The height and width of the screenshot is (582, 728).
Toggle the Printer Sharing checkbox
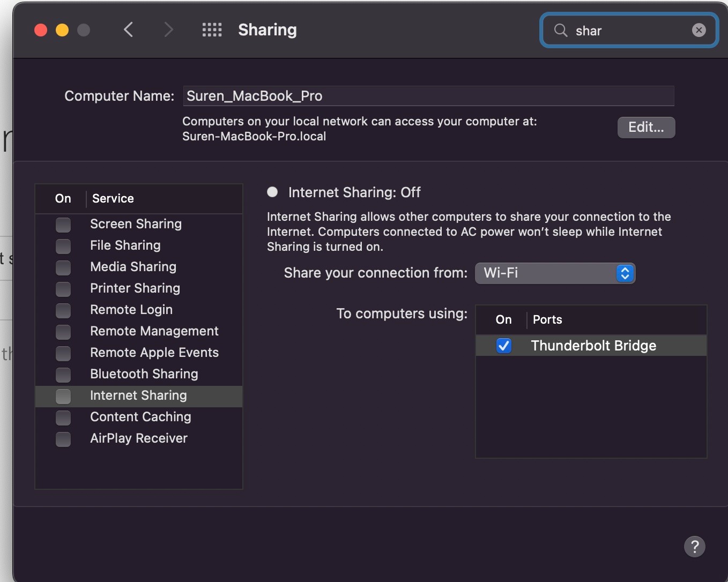click(x=63, y=289)
